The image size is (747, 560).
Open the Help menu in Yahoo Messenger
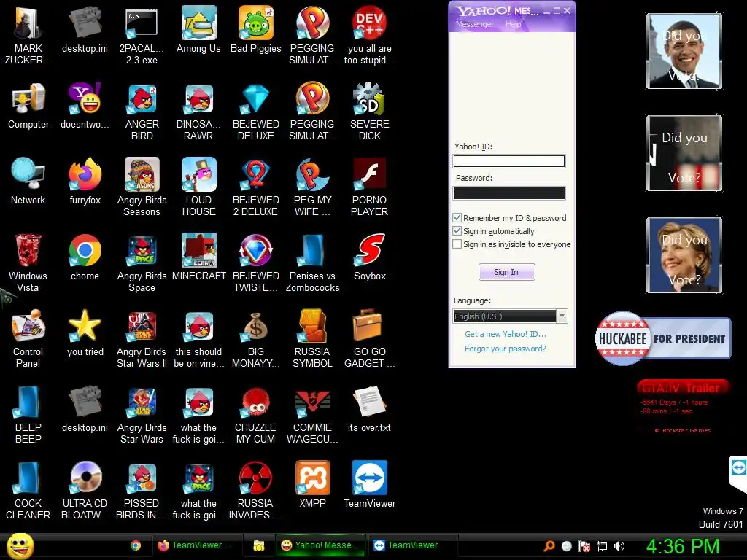(x=513, y=24)
